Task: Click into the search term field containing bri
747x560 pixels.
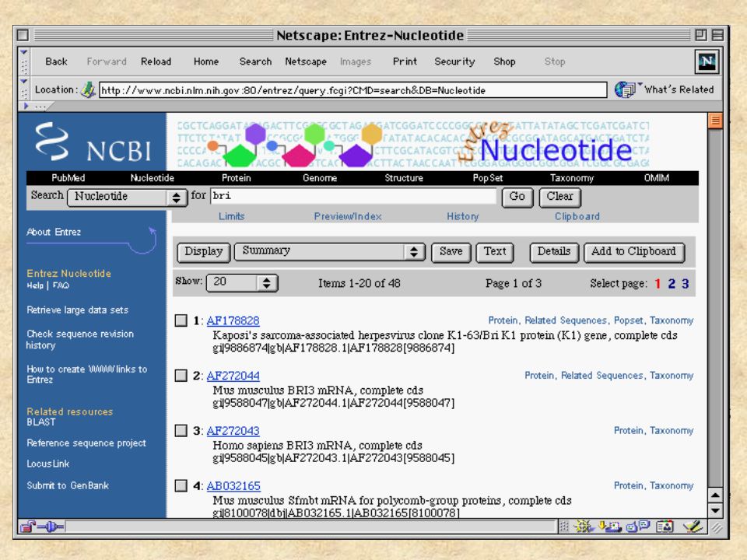Action: (x=353, y=196)
